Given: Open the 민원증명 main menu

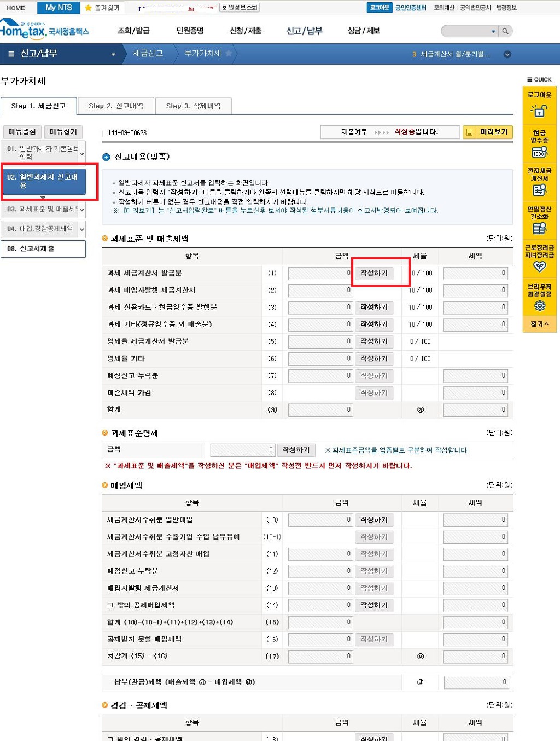Looking at the screenshot, I should point(190,31).
